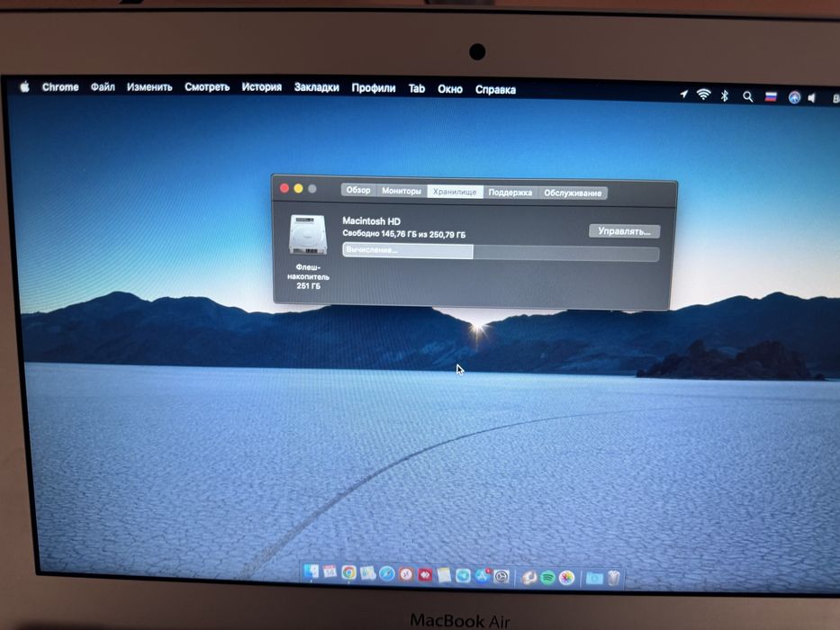Click the round blue menu bar icon
The width and height of the screenshot is (840, 630).
tap(794, 97)
